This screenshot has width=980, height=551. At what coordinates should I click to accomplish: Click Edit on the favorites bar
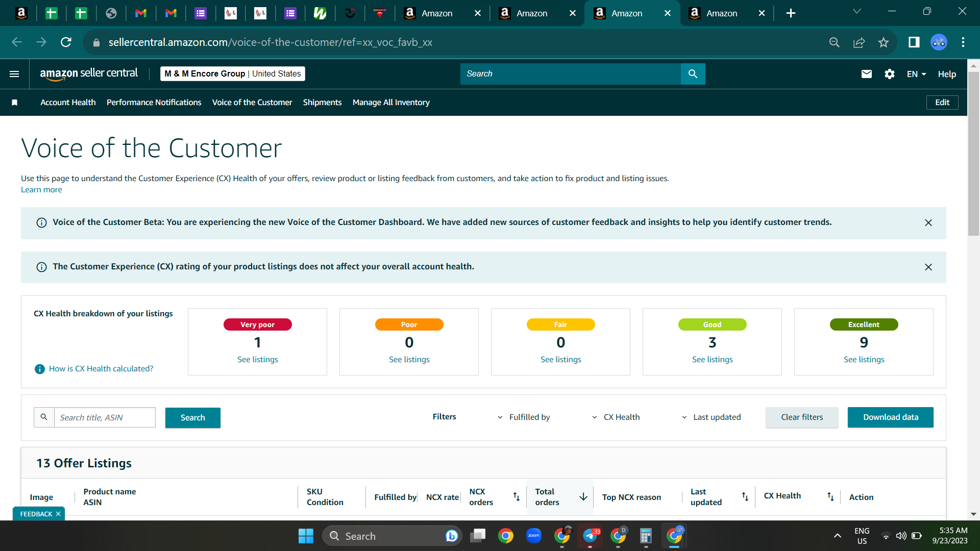(942, 103)
